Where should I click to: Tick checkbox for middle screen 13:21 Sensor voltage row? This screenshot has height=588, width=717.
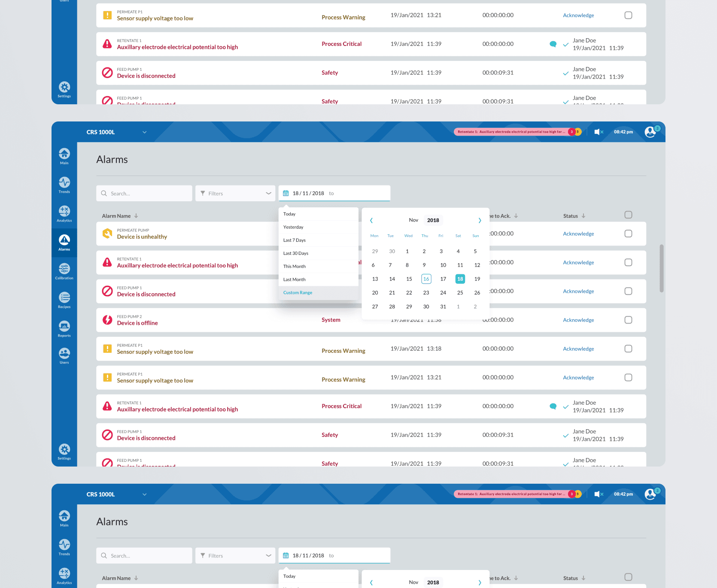[x=628, y=377]
